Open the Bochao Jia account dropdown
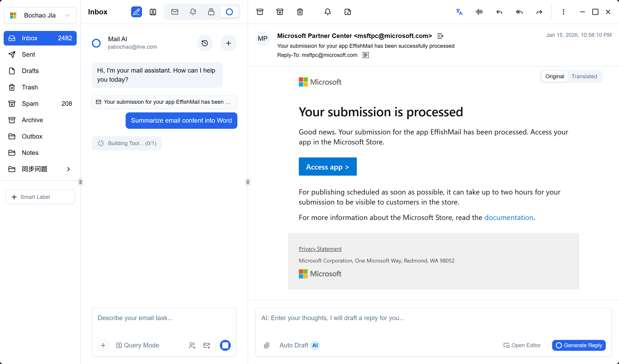Screen dimensions: 619x364 pos(40,15)
